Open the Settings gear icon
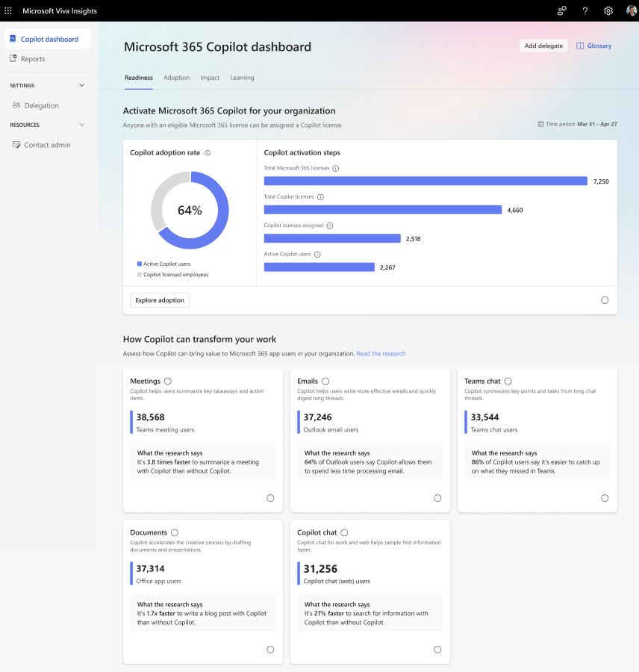The image size is (639, 672). coord(608,10)
